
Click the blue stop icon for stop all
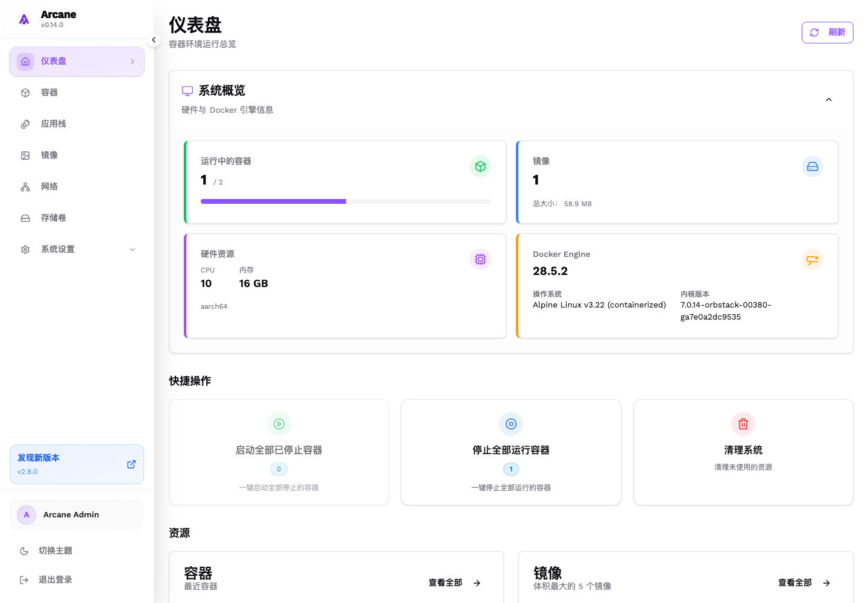point(511,424)
